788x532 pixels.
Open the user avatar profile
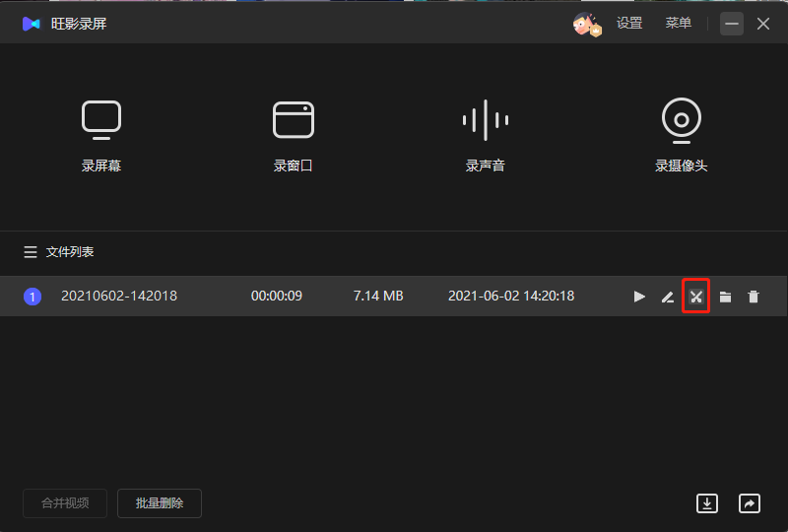586,24
